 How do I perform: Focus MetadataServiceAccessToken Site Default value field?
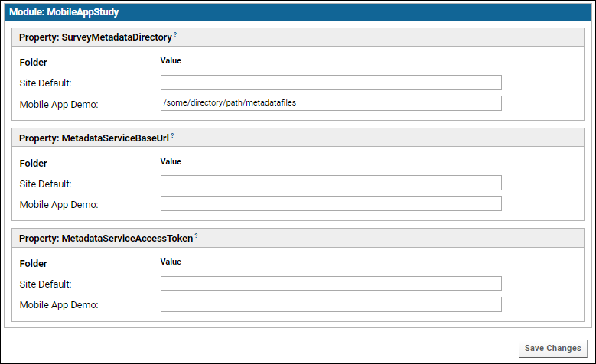pos(331,284)
